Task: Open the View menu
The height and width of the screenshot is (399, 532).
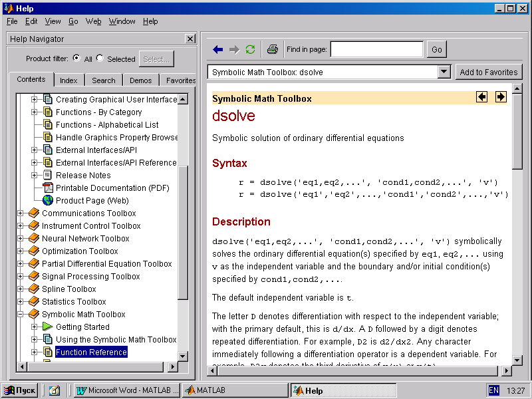Action: (53, 21)
